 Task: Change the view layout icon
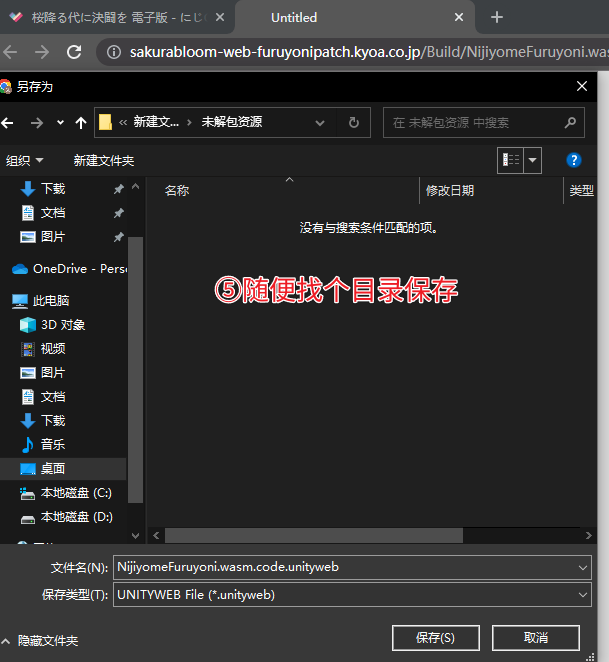(511, 160)
